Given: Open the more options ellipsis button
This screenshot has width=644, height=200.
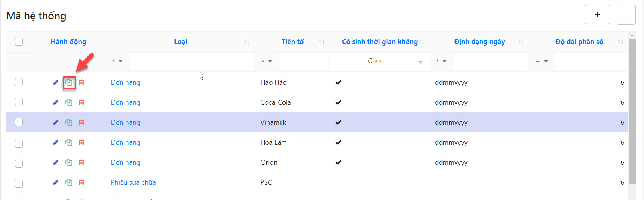Looking at the screenshot, I should point(626,15).
